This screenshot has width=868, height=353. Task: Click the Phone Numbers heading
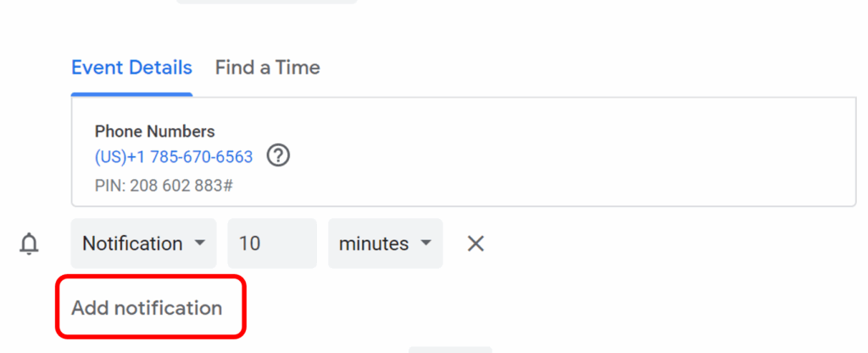coord(154,132)
